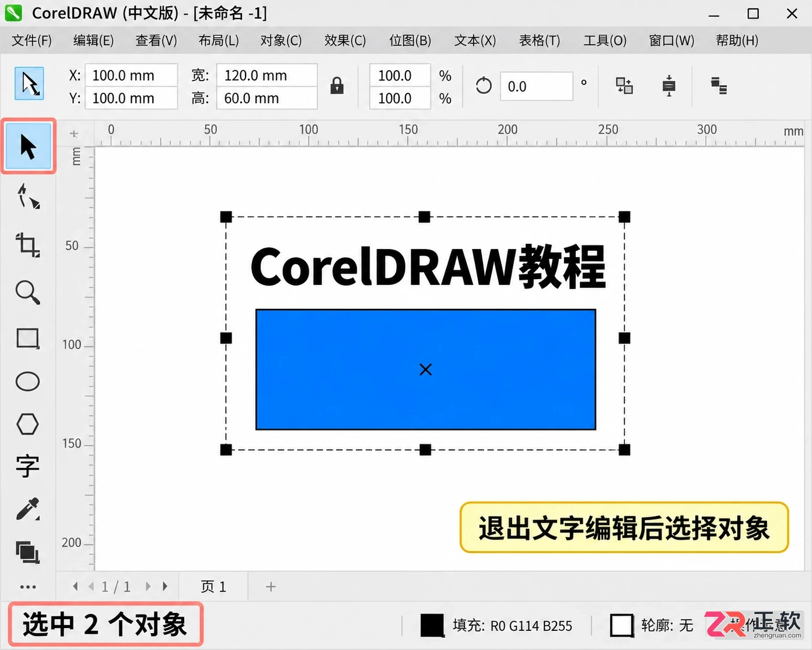The width and height of the screenshot is (812, 650).
Task: Click the width field 120.0 mm
Action: [x=266, y=75]
